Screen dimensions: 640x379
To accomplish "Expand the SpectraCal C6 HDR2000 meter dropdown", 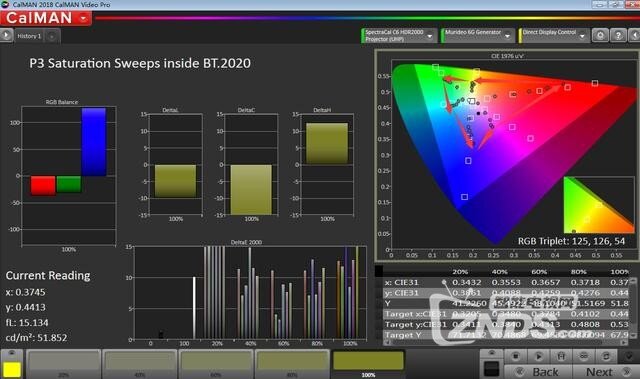I will [x=399, y=35].
